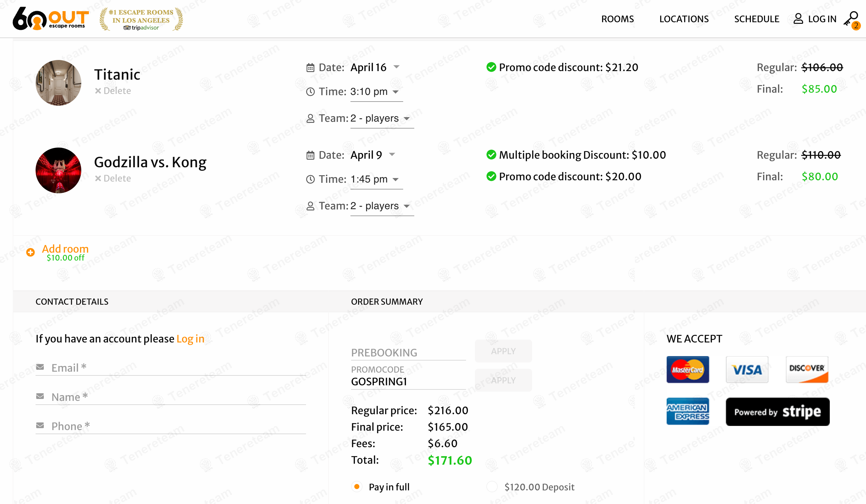Image resolution: width=866 pixels, height=504 pixels.
Task: Click the X Delete icon under Godzilla vs. Kong
Action: click(x=98, y=178)
